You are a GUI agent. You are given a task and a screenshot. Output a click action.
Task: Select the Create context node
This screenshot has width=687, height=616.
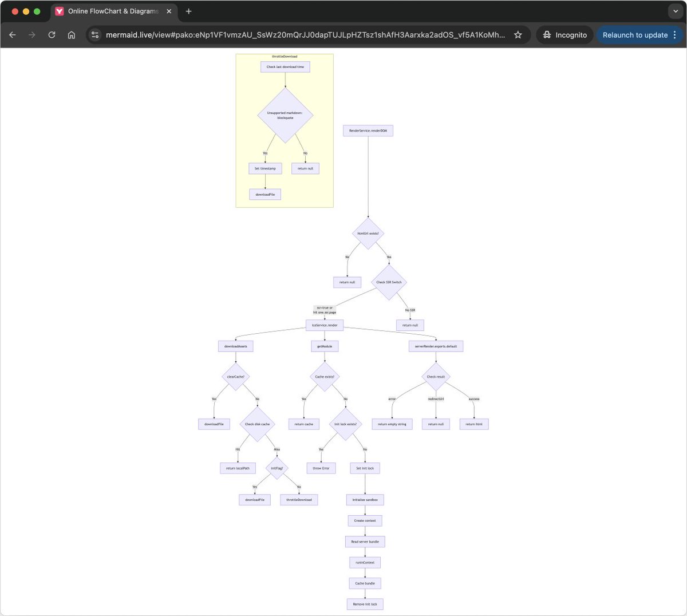(x=365, y=521)
